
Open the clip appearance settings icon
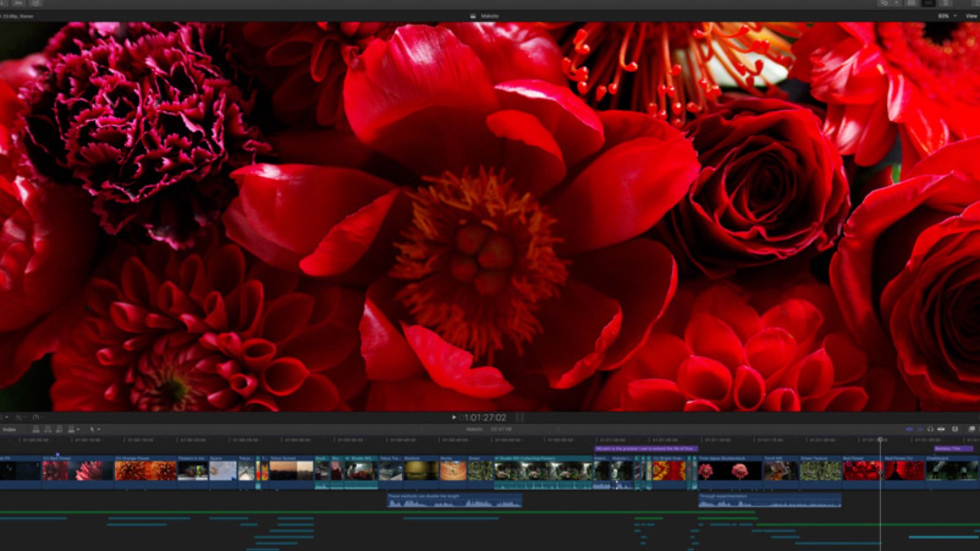[x=972, y=429]
